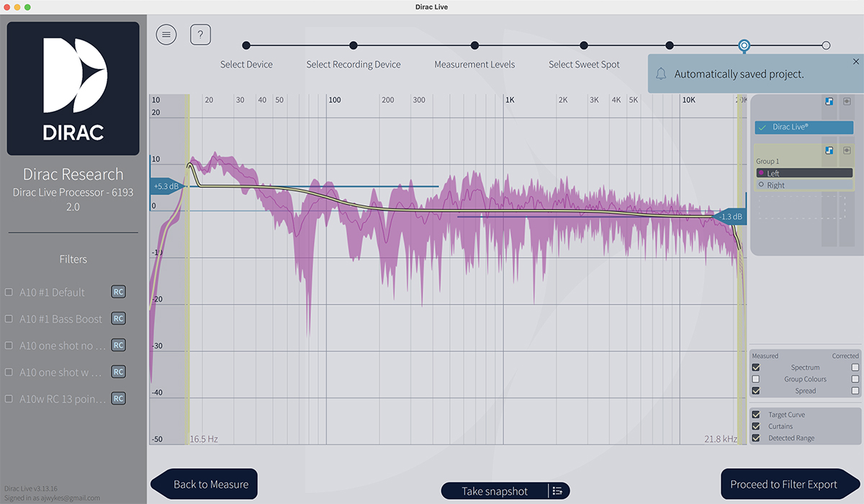864x504 pixels.
Task: Click the notification bell icon
Action: (661, 73)
